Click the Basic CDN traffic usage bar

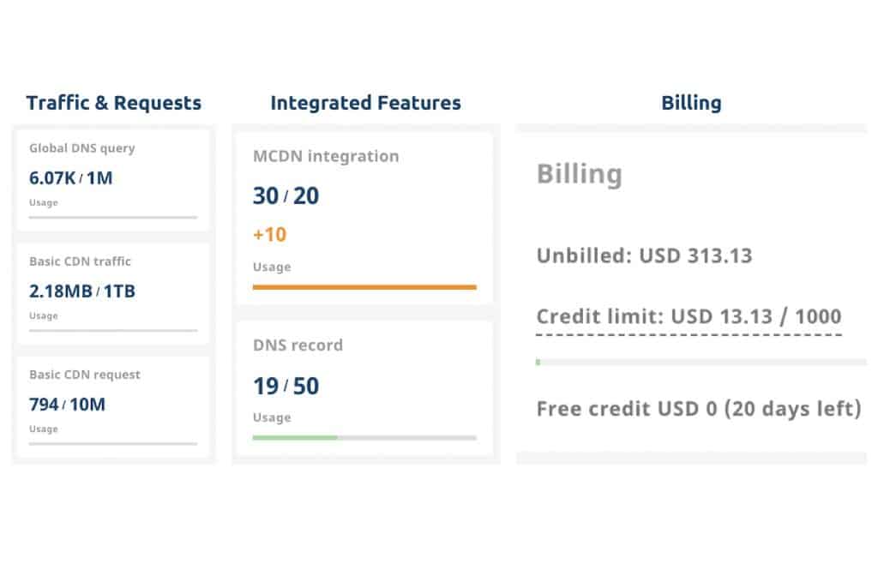pyautogui.click(x=112, y=330)
